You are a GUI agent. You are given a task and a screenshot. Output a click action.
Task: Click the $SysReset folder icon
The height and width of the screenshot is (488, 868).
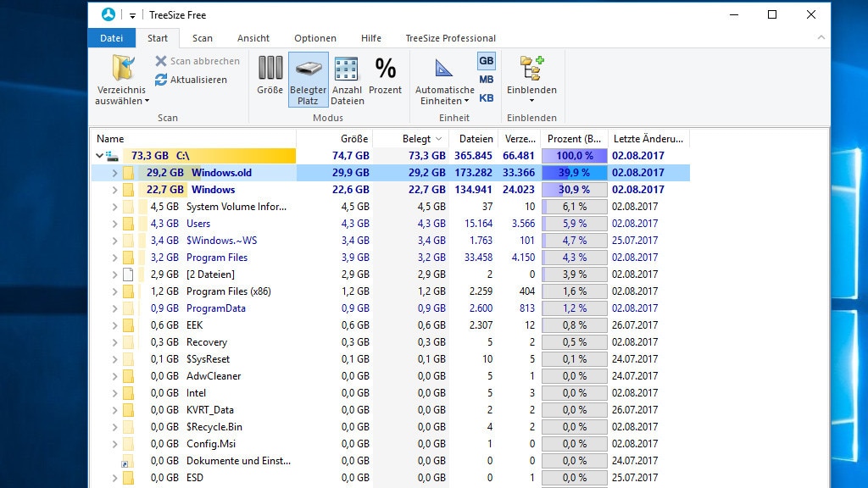click(128, 359)
